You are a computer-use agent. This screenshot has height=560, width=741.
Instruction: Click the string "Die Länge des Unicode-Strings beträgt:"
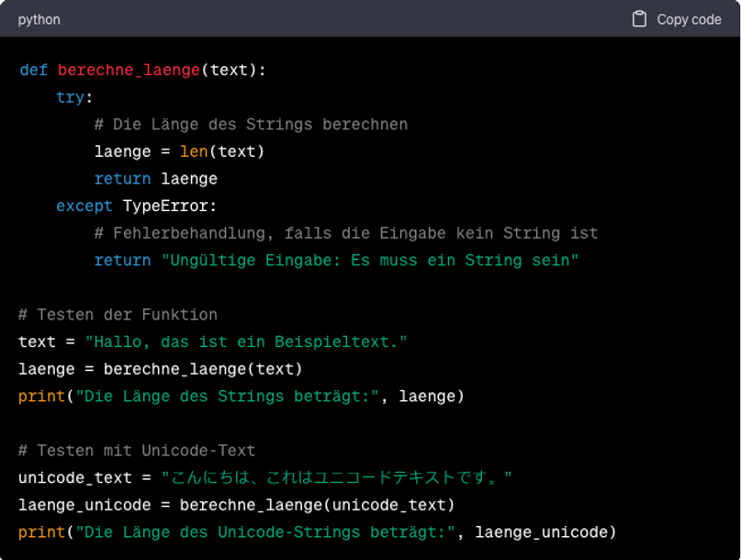tap(270, 532)
